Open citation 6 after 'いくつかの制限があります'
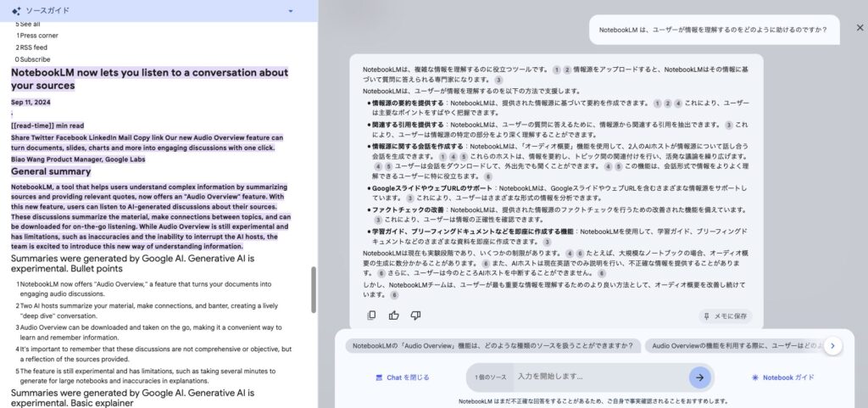Image resolution: width=868 pixels, height=408 pixels. coord(580,254)
